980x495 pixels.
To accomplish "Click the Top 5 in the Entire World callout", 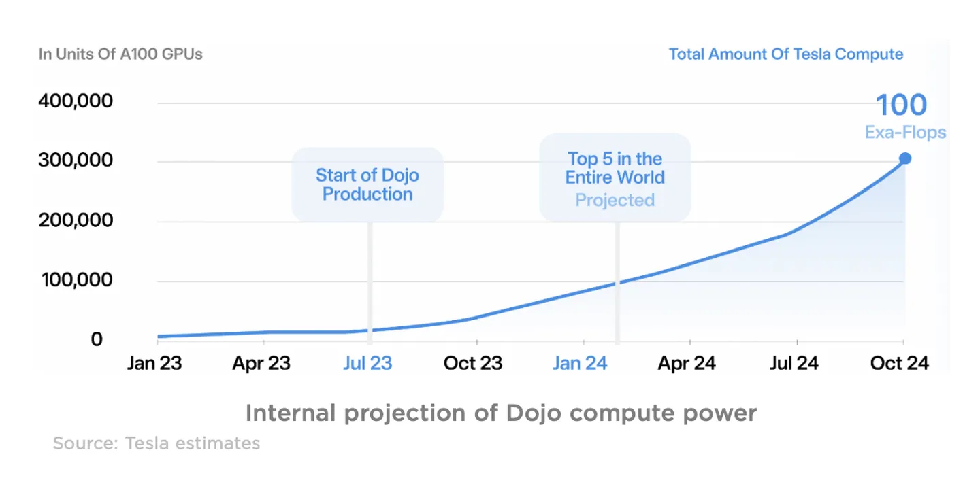I will [615, 178].
